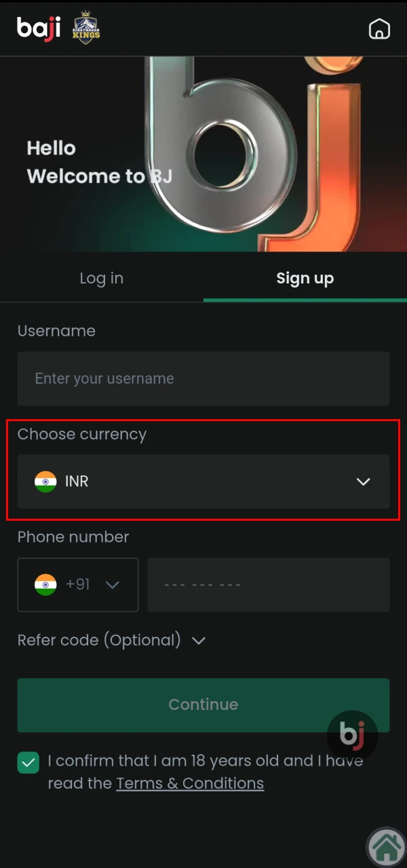The image size is (407, 868).
Task: Click the India flag beside +91
Action: pyautogui.click(x=45, y=585)
